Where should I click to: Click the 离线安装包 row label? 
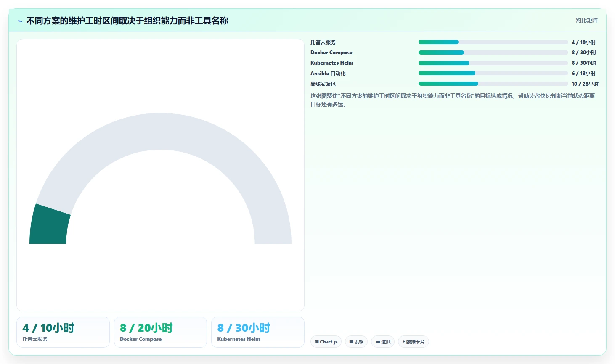(323, 84)
